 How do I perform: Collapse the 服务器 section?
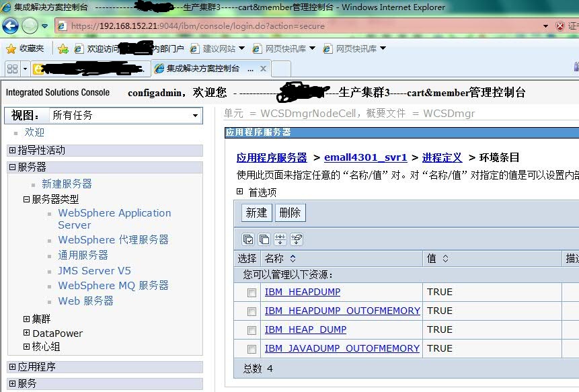tap(13, 167)
